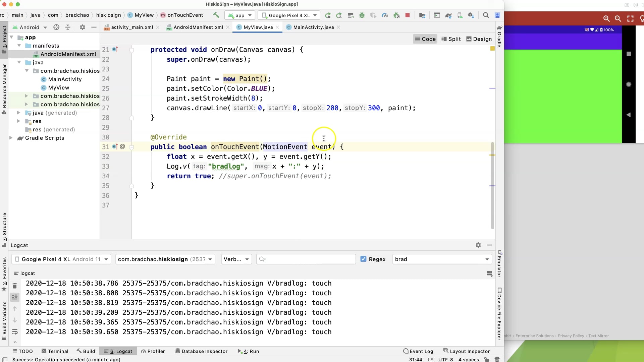This screenshot has height=362, width=644.
Task: Clear logcat with trash icon
Action: [15, 286]
